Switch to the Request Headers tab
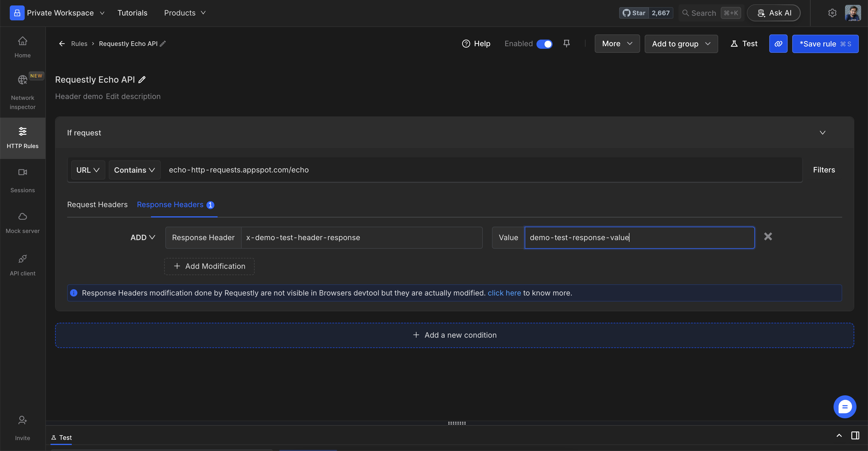Image resolution: width=868 pixels, height=451 pixels. 97,205
